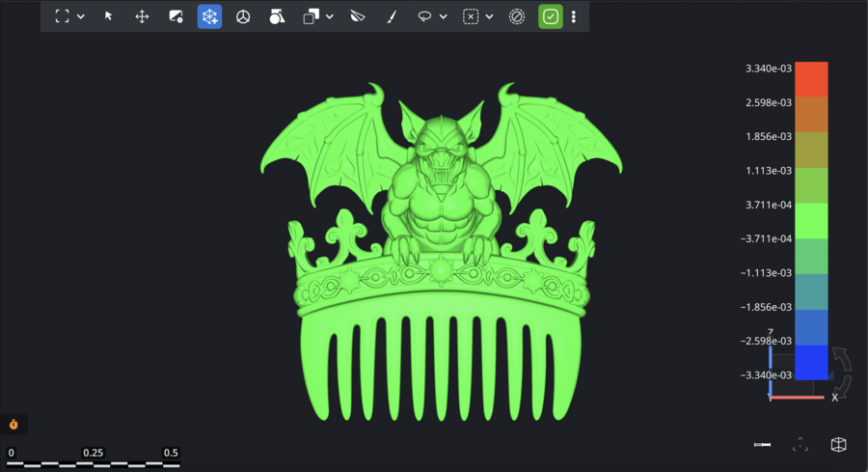
Task: Expand the deselect box dropdown arrow
Action: pyautogui.click(x=489, y=16)
